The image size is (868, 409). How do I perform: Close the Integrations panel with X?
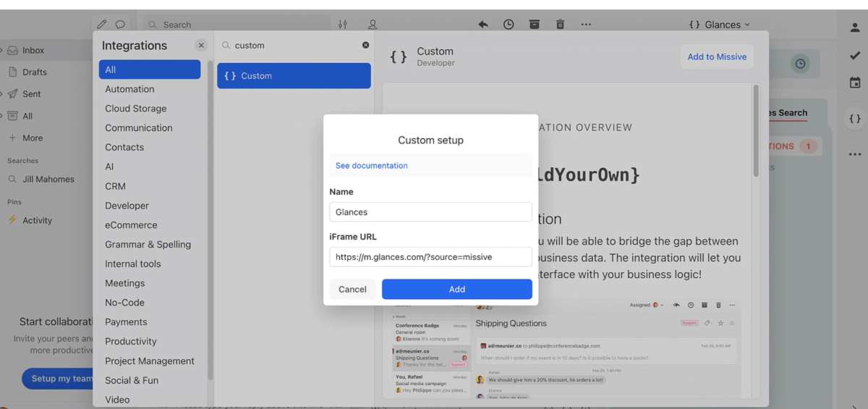click(201, 45)
